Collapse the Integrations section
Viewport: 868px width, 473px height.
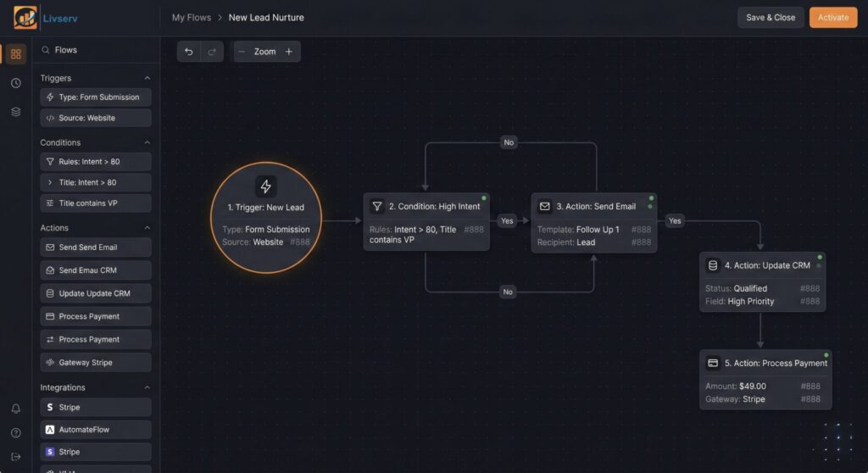pyautogui.click(x=147, y=387)
